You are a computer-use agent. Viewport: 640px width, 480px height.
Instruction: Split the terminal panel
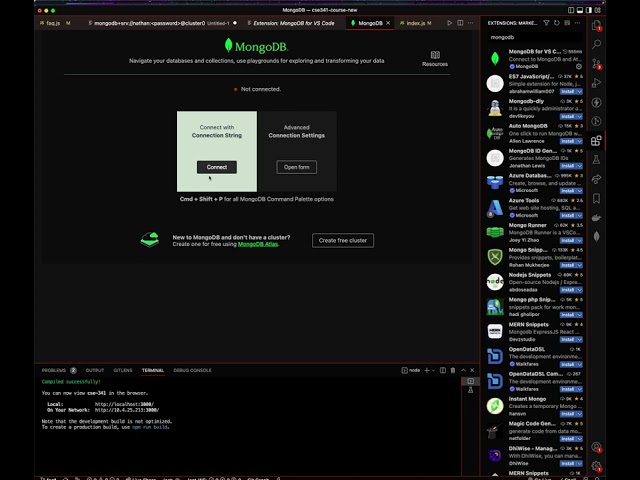(x=443, y=370)
